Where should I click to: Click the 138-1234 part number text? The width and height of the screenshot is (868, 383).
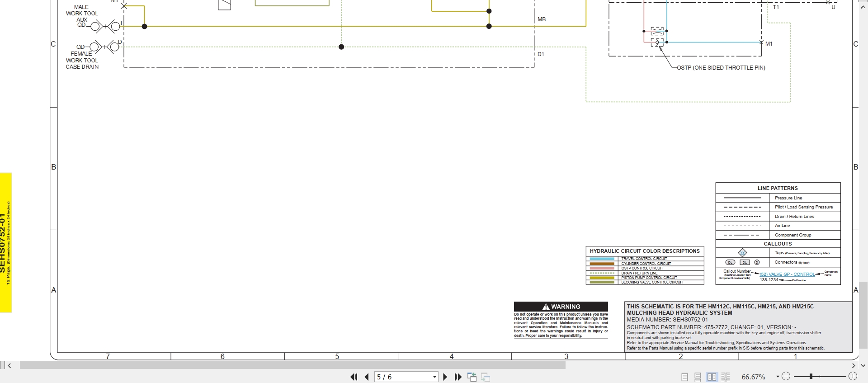click(769, 280)
